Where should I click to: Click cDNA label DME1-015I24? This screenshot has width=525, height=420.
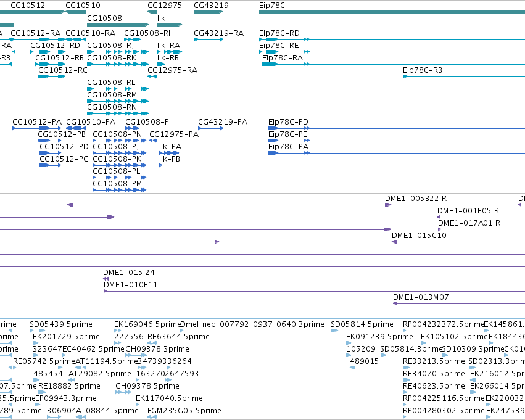129,273
